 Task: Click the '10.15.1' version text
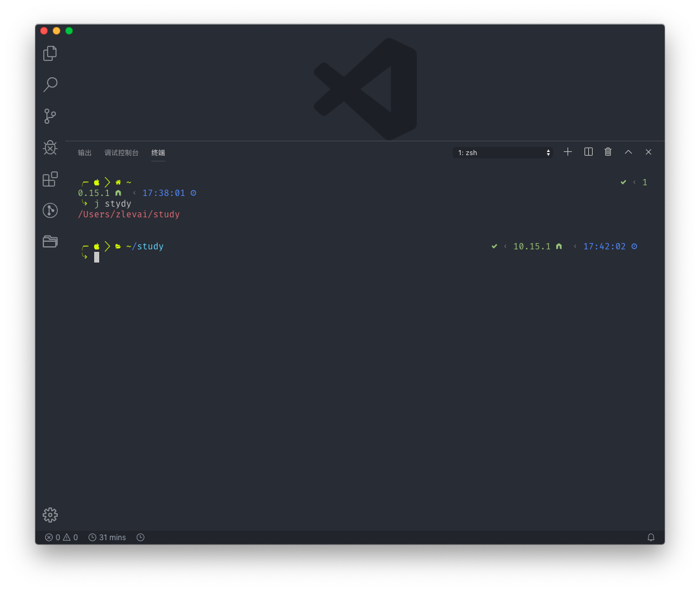[x=532, y=247]
